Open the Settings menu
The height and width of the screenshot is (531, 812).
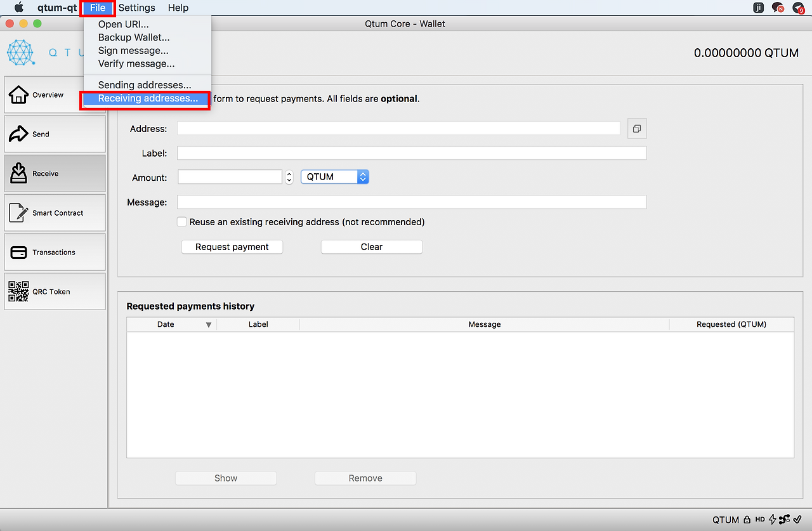pyautogui.click(x=136, y=8)
